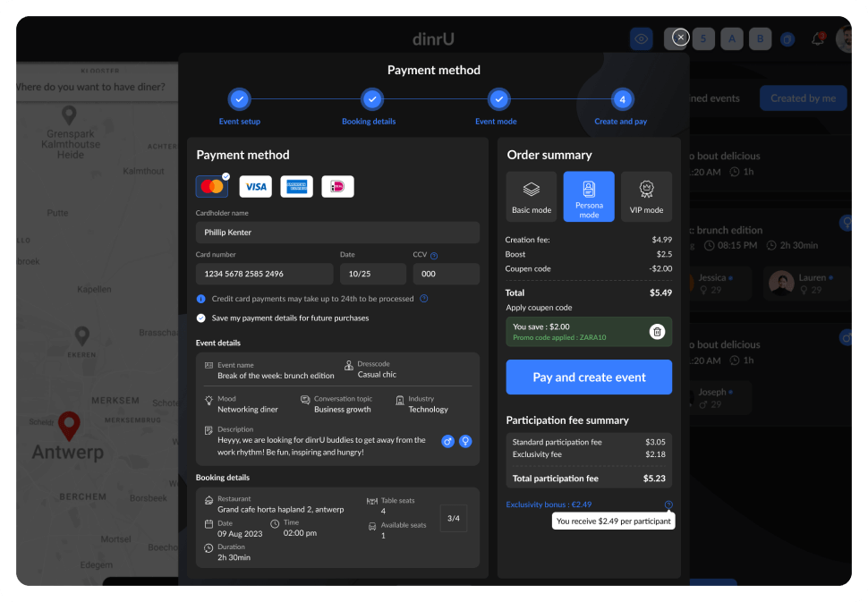Open the Created by me tab

point(803,98)
